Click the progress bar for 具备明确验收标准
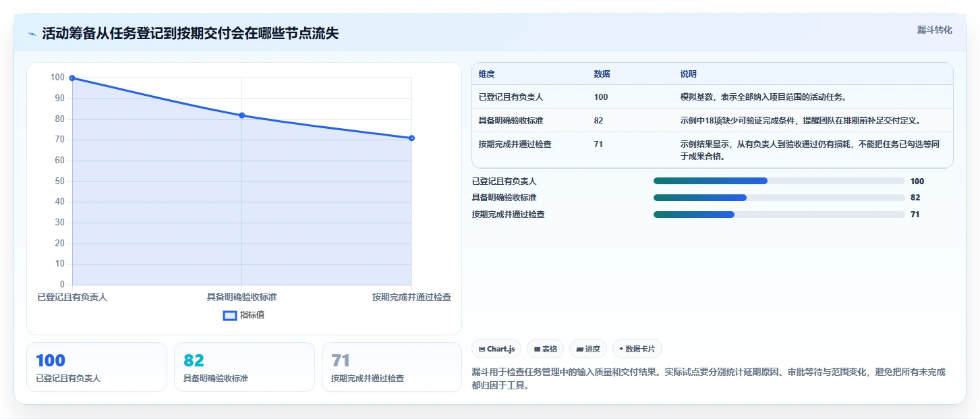 779,198
